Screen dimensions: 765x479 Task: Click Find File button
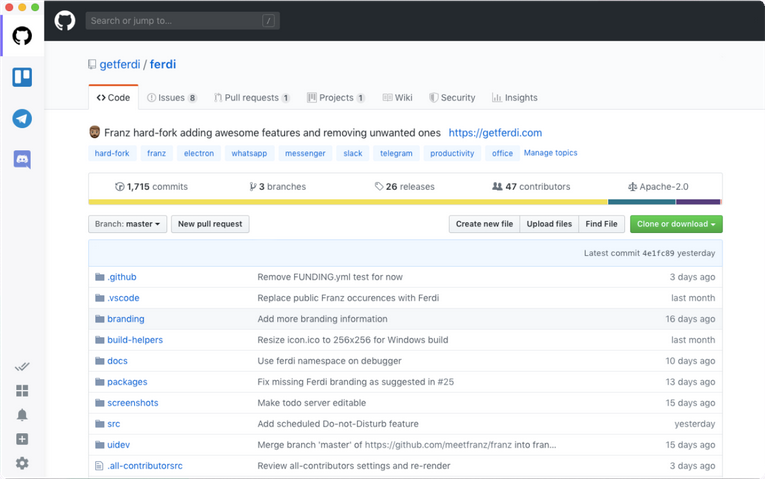click(601, 224)
